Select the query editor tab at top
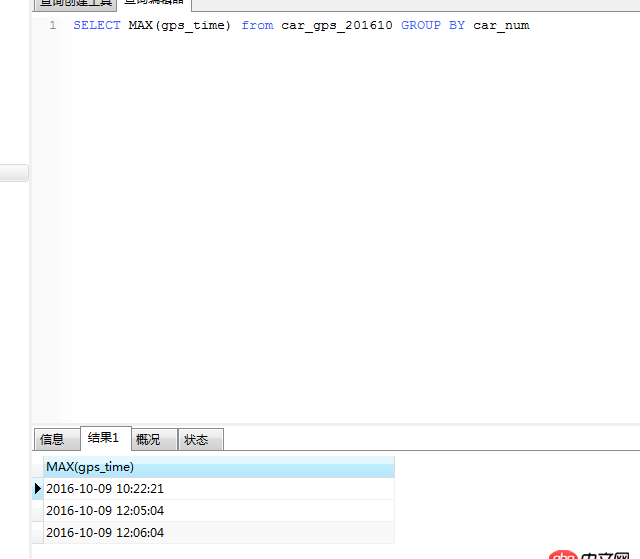 [154, 4]
